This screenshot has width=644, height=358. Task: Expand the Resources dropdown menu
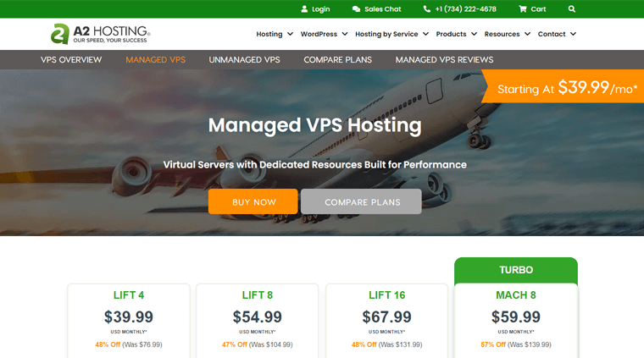(x=508, y=34)
